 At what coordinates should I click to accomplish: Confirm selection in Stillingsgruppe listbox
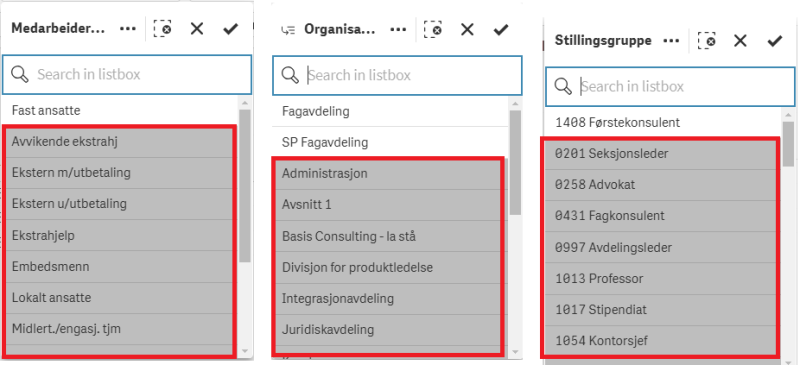(775, 40)
